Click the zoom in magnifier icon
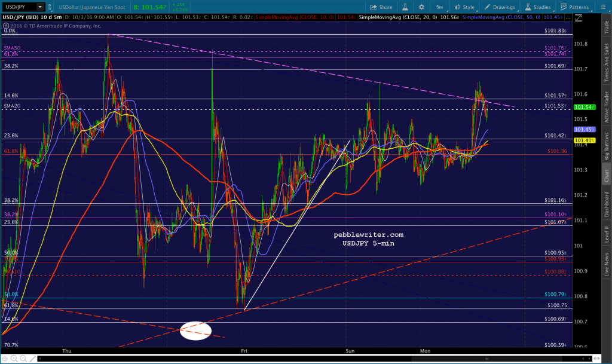The image size is (612, 364). 14,358
